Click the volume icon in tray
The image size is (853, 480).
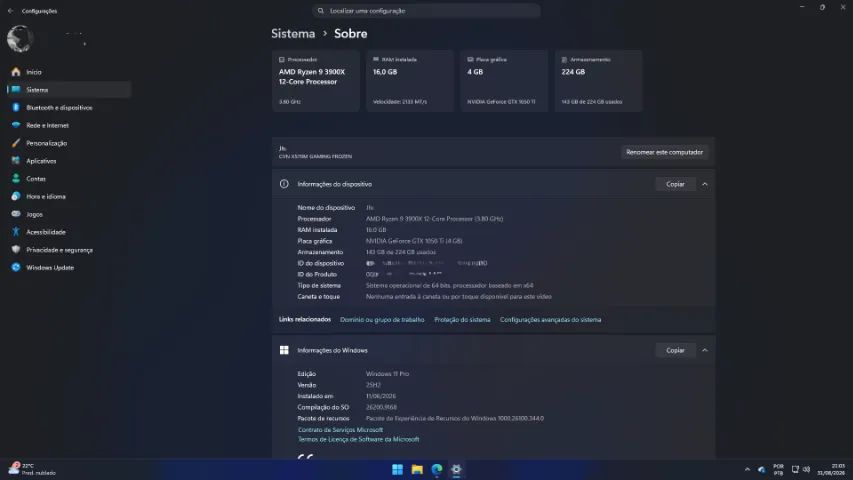[x=807, y=469]
